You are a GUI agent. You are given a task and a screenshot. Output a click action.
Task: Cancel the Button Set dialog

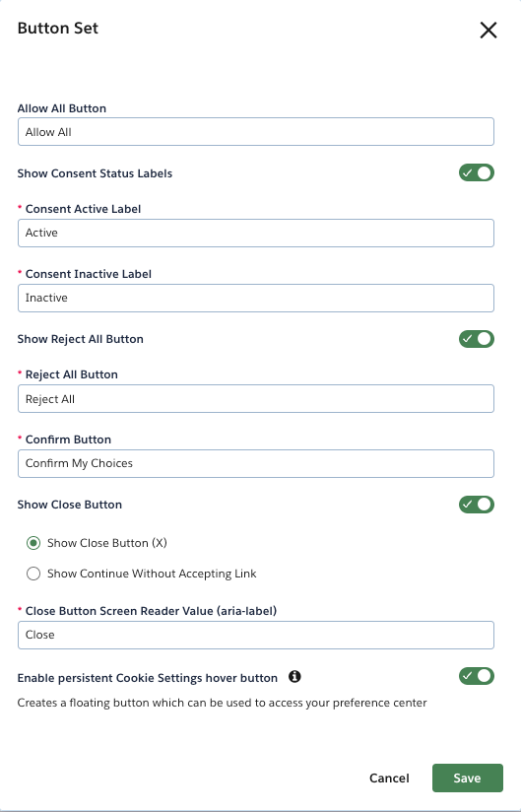[389, 778]
